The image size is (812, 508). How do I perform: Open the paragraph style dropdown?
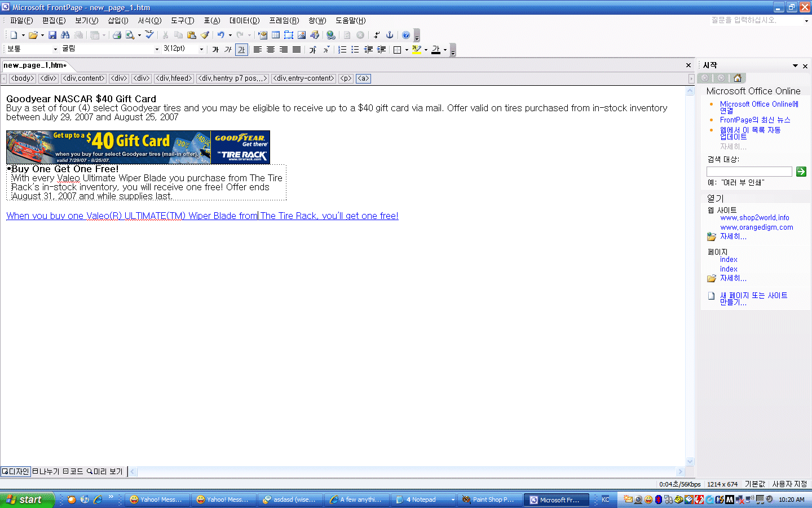coord(55,49)
